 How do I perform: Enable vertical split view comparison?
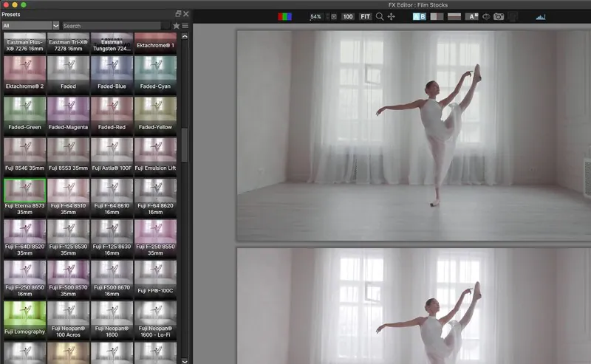(437, 16)
